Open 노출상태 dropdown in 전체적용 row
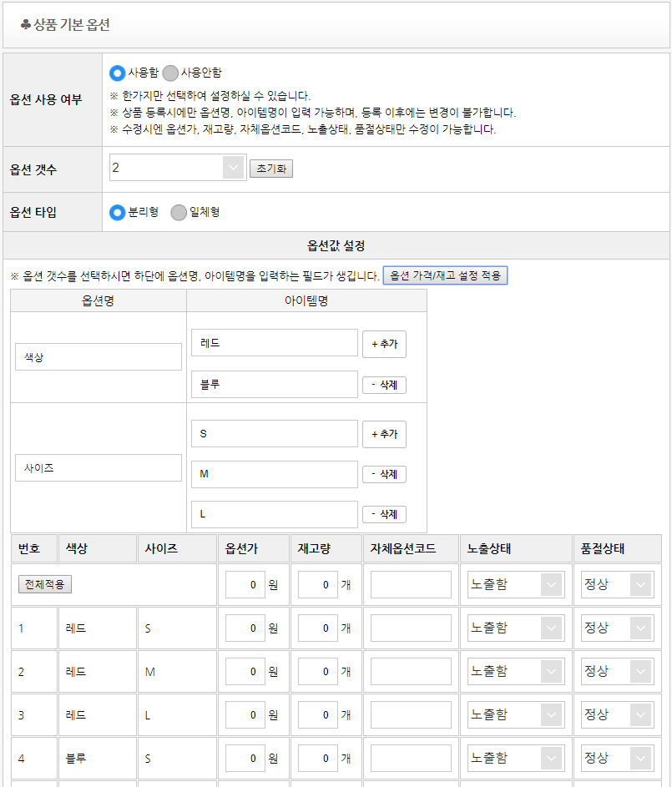This screenshot has width=672, height=787. point(514,584)
